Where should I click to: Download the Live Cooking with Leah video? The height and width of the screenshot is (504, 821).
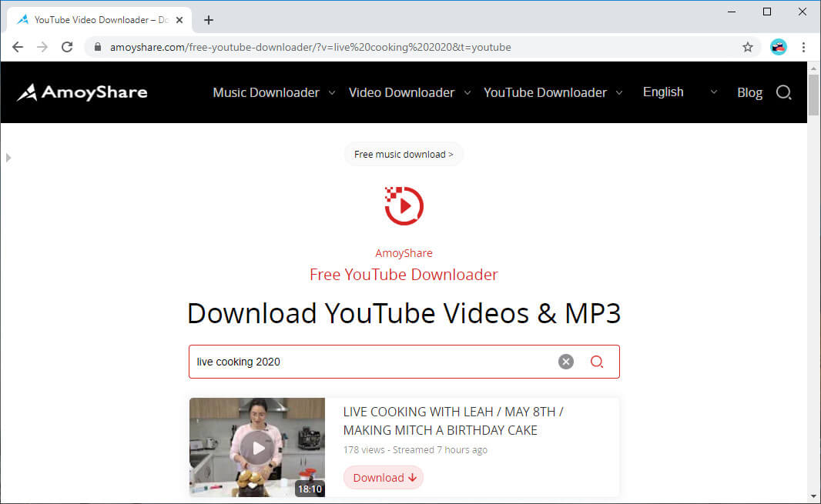(384, 477)
